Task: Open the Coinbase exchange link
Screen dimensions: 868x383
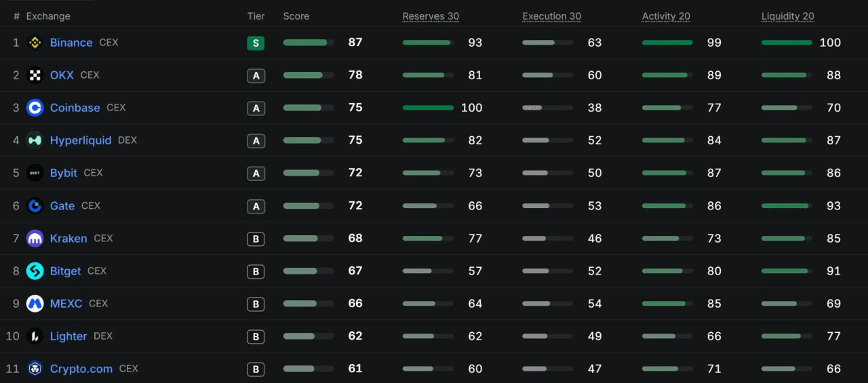Action: 75,108
